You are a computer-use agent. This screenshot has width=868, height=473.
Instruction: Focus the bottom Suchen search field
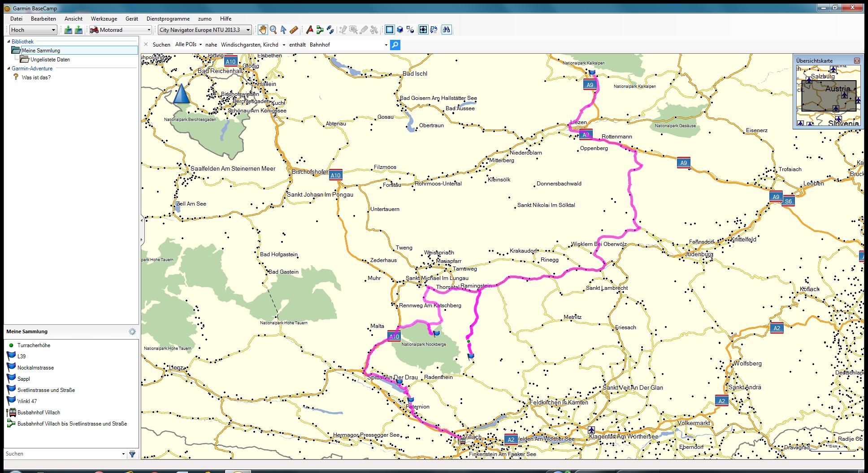(x=62, y=454)
